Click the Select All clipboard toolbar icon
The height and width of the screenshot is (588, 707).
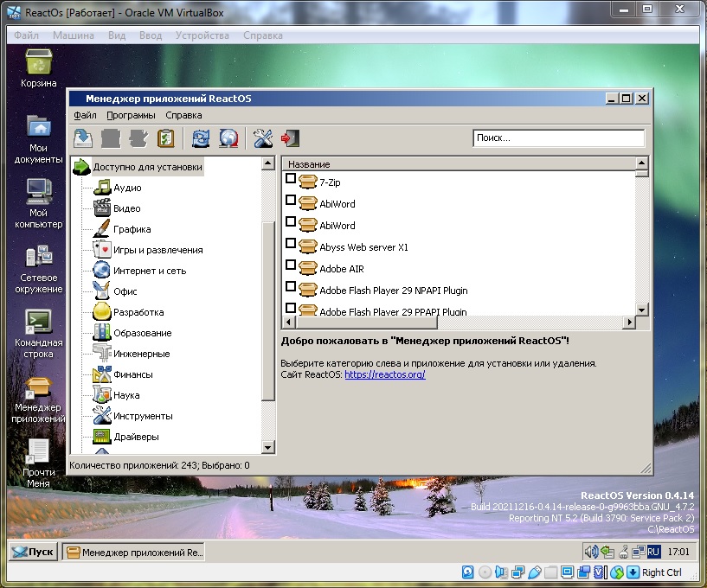(x=166, y=138)
